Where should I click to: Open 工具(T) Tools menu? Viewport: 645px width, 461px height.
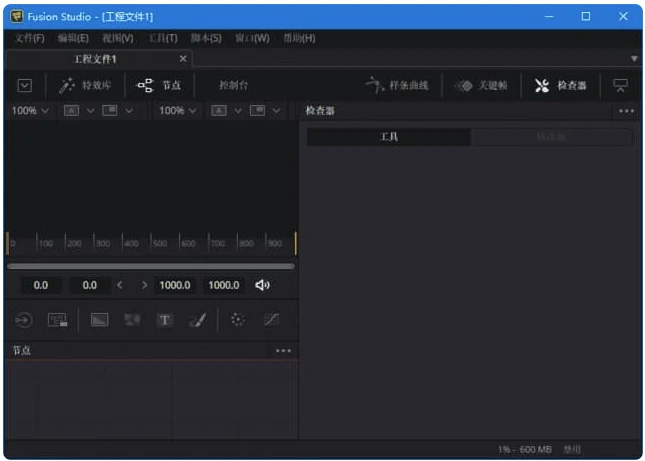point(163,38)
